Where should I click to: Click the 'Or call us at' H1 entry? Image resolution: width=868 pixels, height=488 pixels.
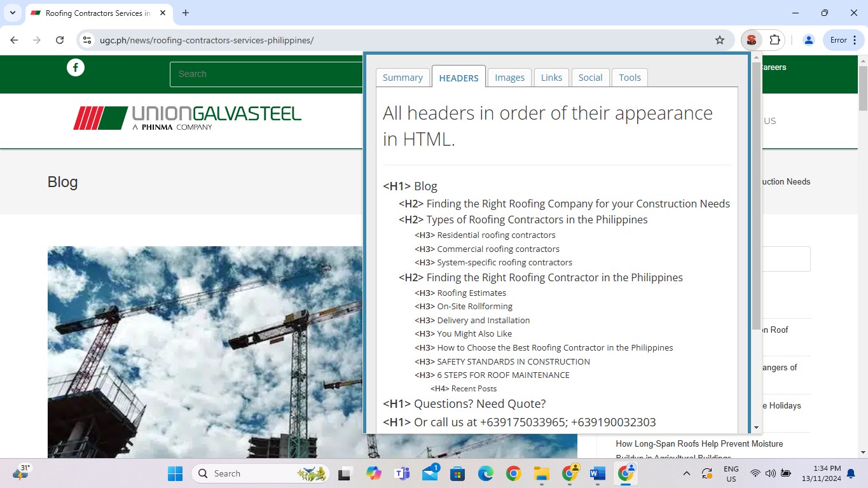coord(520,422)
